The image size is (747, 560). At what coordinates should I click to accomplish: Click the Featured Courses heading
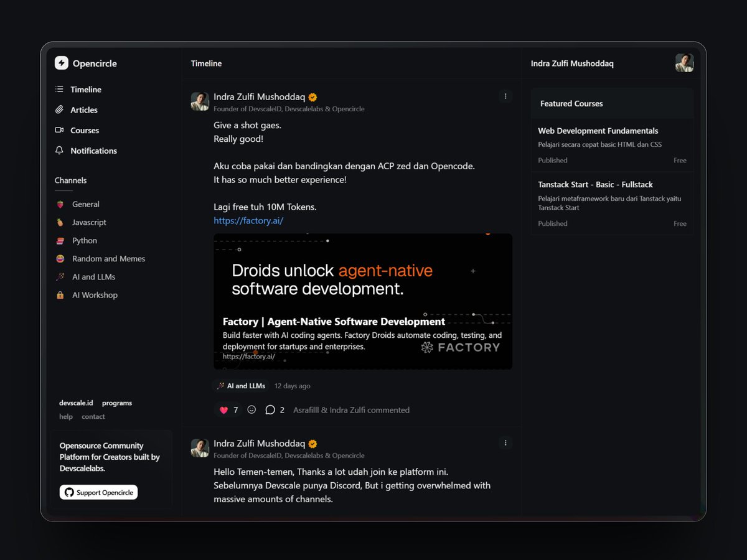click(571, 104)
